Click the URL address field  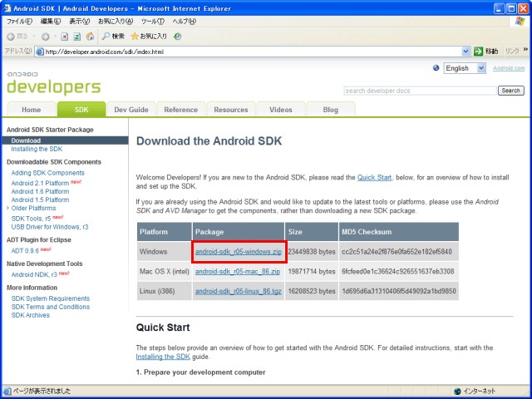click(x=253, y=52)
